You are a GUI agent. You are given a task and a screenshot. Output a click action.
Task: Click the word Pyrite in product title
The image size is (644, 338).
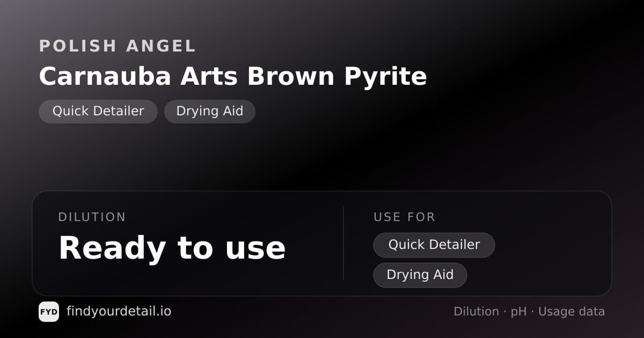click(x=385, y=76)
